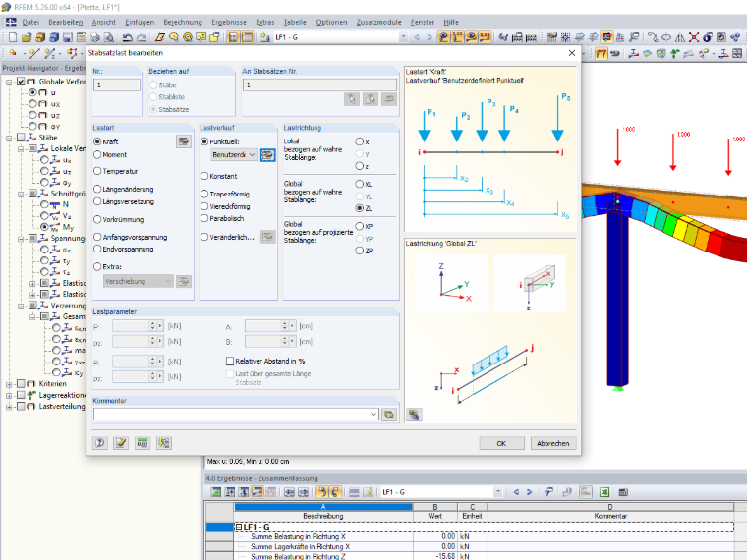Click the next load case arrow in toolbar

coord(430,37)
